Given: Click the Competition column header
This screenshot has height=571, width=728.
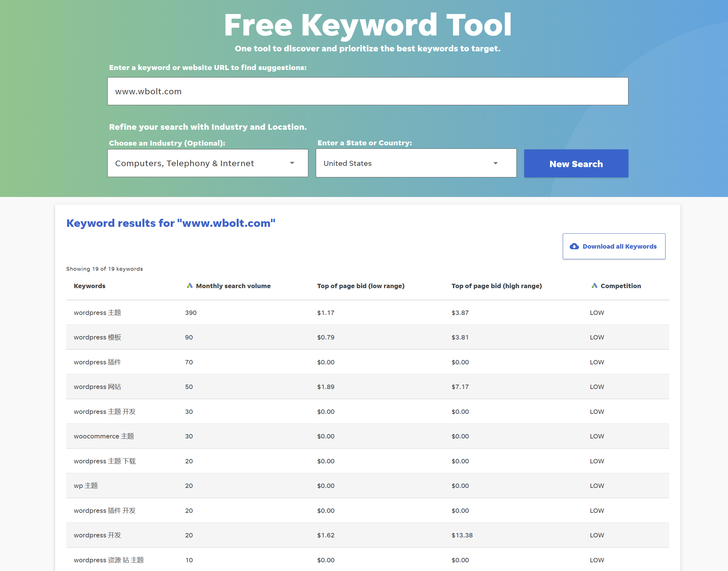Looking at the screenshot, I should 620,286.
